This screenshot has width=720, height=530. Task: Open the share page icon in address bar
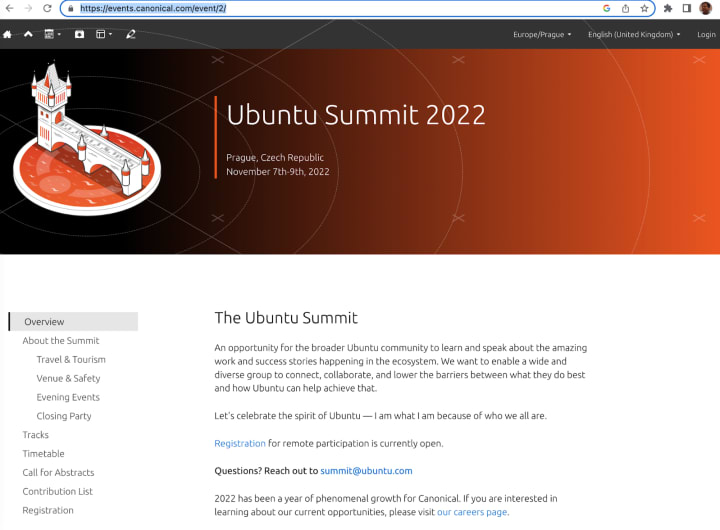625,8
